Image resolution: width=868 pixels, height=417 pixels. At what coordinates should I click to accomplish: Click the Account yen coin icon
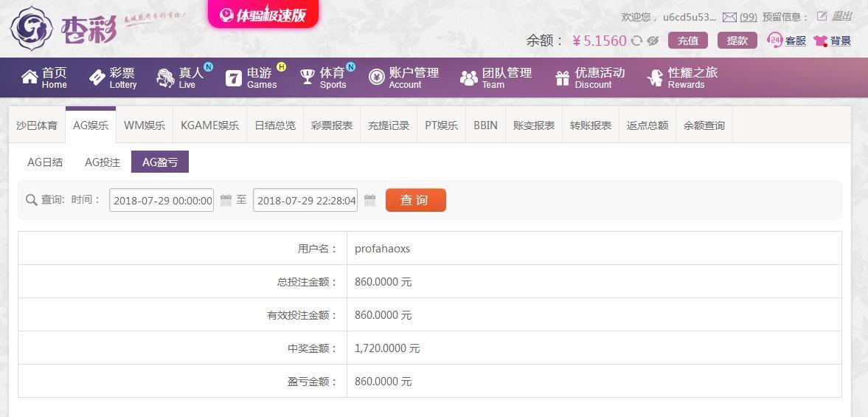376,77
